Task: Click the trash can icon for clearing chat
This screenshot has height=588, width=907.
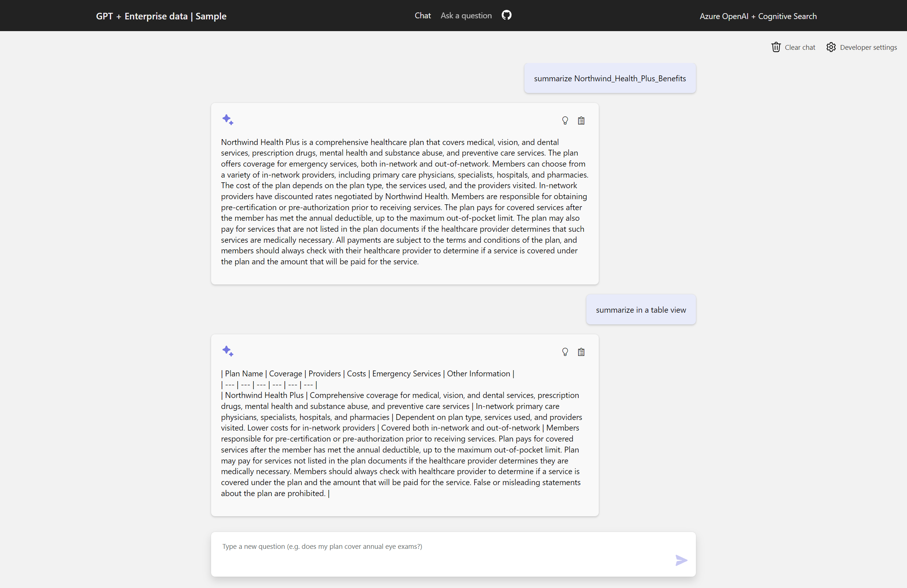Action: [x=776, y=47]
